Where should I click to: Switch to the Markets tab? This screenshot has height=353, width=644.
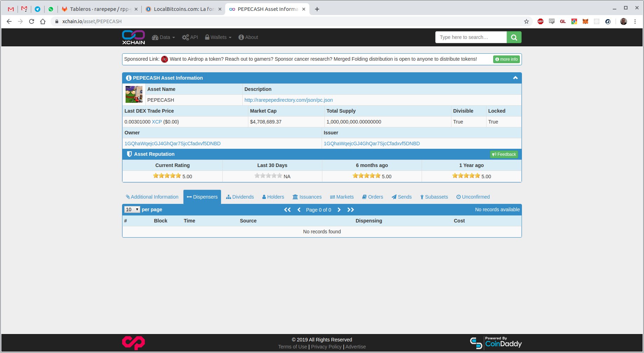[x=342, y=197]
